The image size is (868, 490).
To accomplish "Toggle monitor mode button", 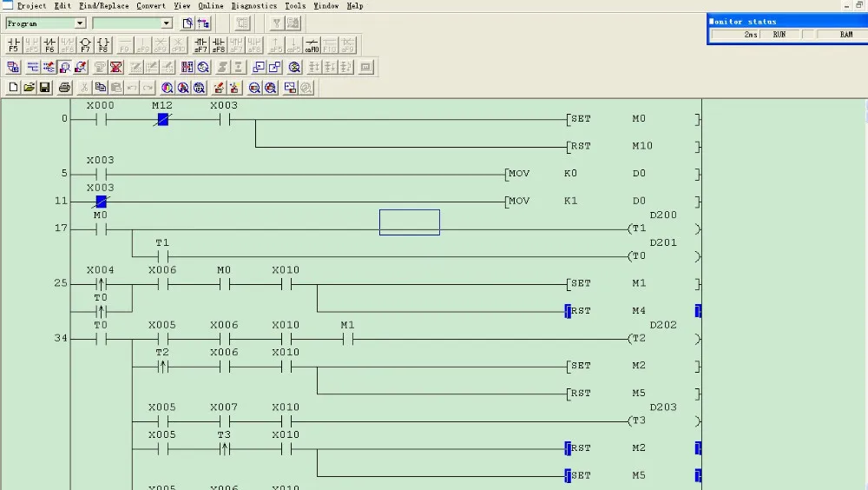I will (65, 67).
